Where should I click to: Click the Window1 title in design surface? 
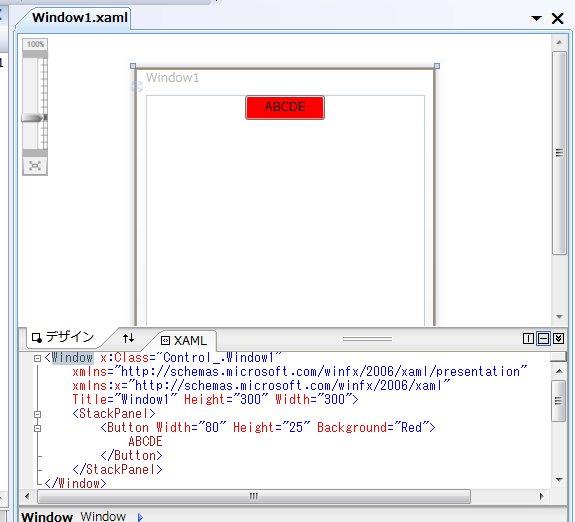click(172, 78)
